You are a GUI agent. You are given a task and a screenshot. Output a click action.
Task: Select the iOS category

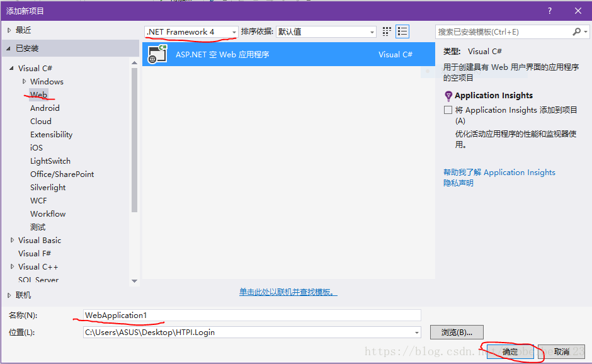click(37, 147)
